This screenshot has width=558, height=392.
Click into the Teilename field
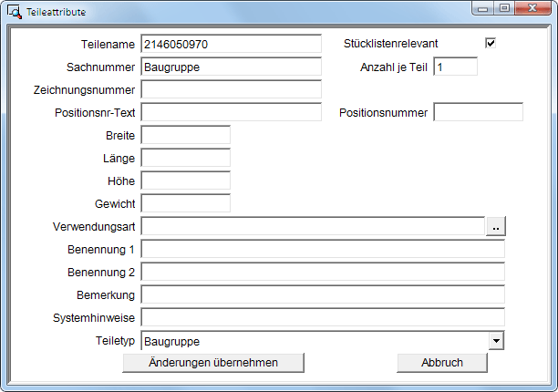(231, 44)
